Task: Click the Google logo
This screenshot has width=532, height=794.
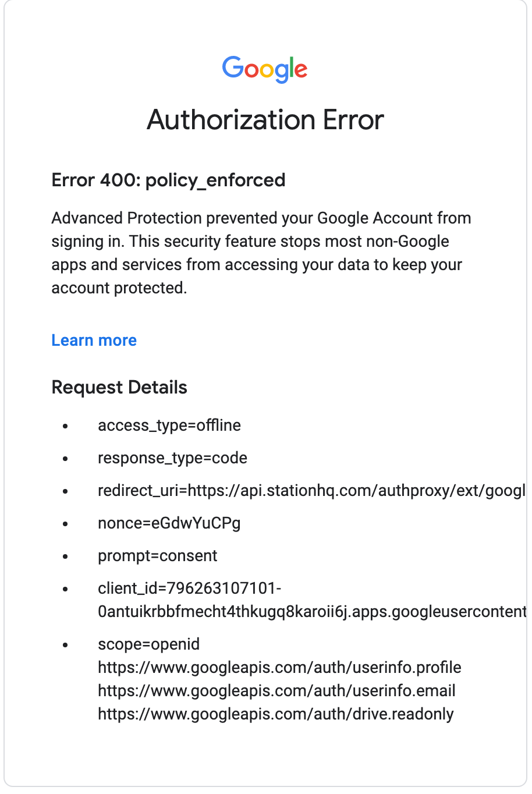Action: coord(265,70)
